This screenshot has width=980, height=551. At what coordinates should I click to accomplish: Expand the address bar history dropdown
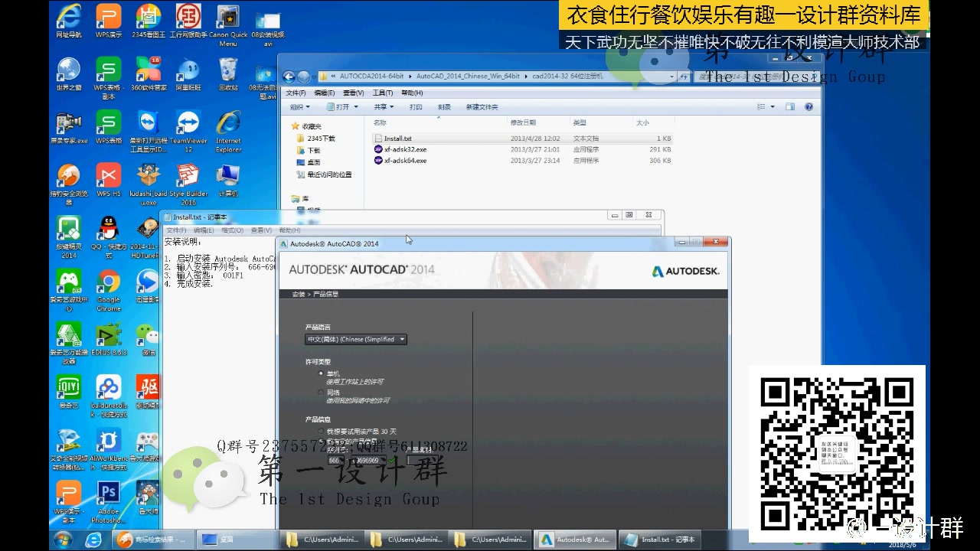coord(671,77)
